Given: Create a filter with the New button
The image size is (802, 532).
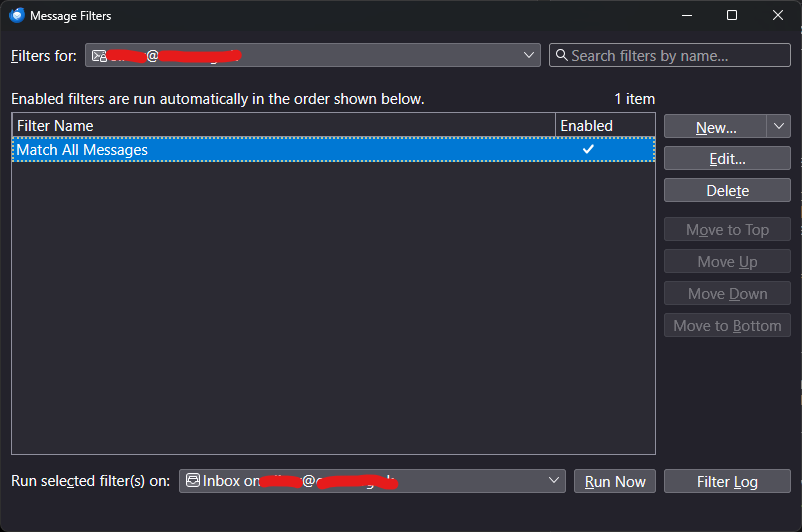Looking at the screenshot, I should [x=715, y=126].
